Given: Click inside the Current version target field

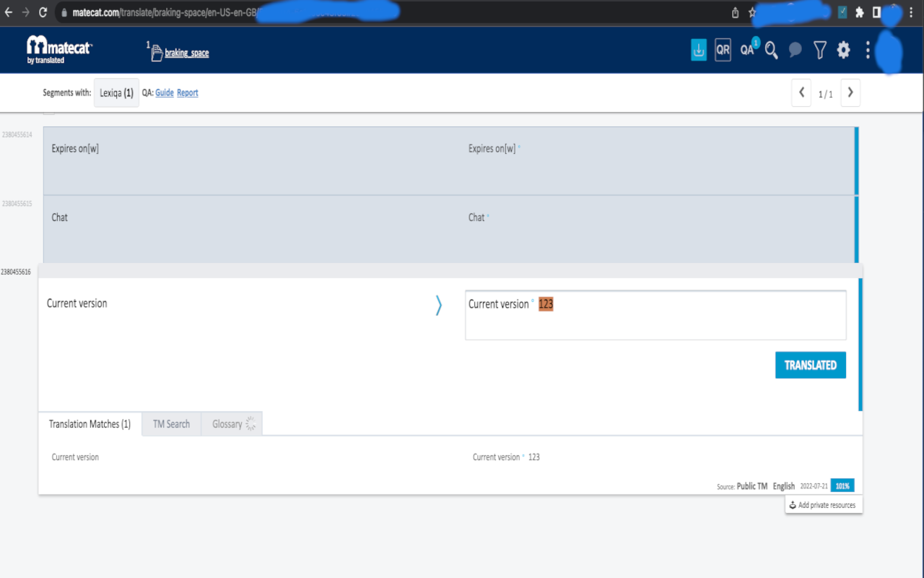Looking at the screenshot, I should 655,315.
